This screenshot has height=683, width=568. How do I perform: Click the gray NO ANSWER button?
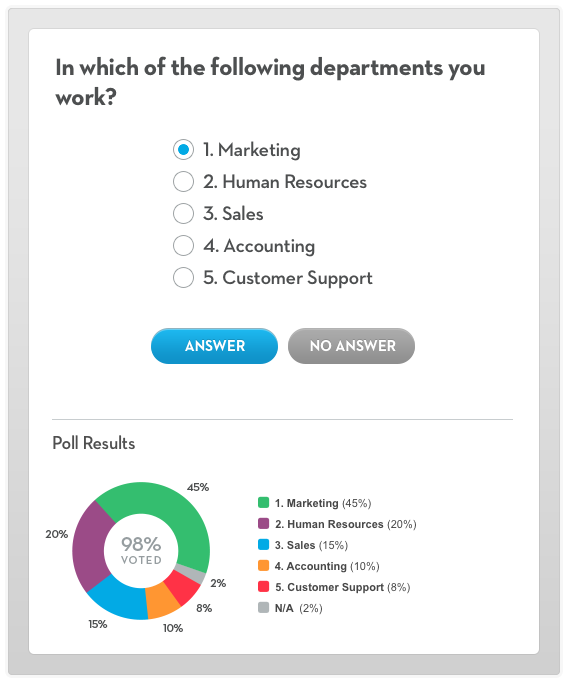point(352,346)
